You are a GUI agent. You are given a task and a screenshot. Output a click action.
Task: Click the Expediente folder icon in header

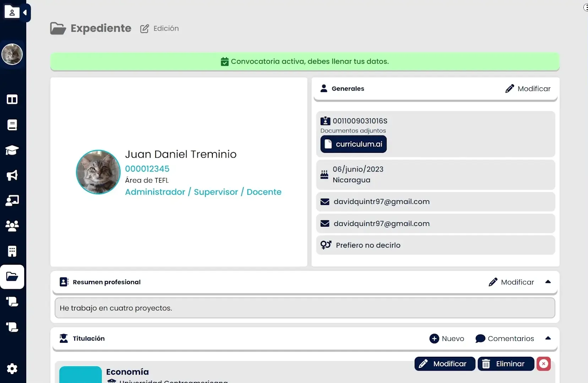coord(58,28)
